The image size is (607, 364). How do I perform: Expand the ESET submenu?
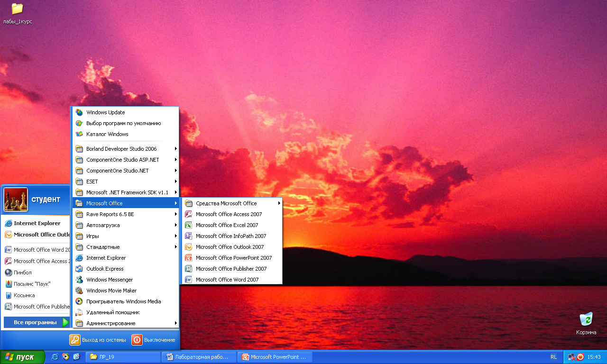pos(126,182)
